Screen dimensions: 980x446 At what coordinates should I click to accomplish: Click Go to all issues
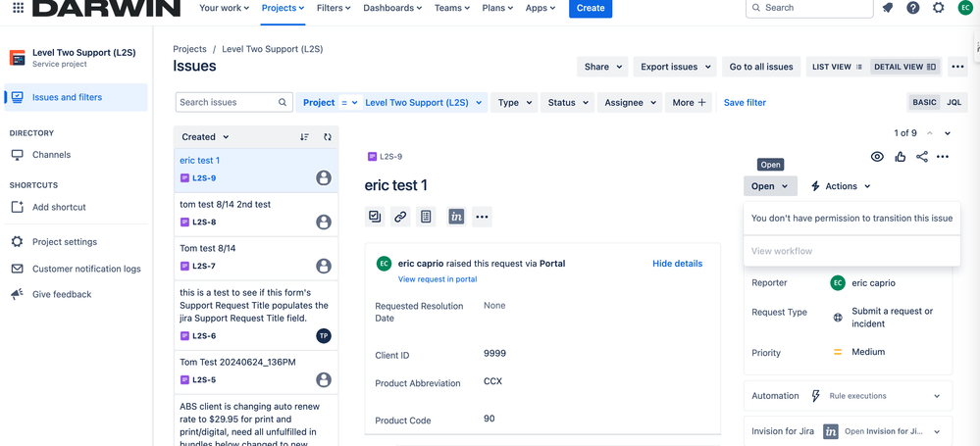tap(761, 67)
